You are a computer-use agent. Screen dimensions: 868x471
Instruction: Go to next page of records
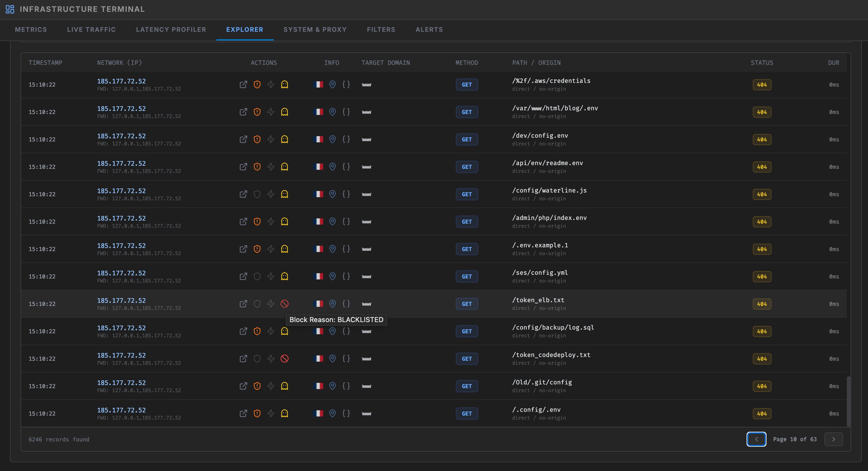834,439
